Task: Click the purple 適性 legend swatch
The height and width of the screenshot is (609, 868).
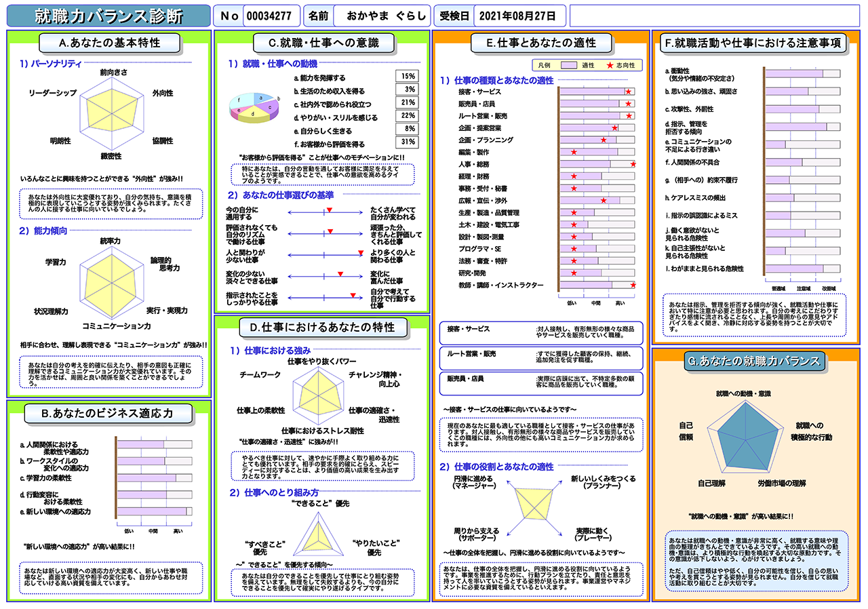Action: pyautogui.click(x=570, y=65)
